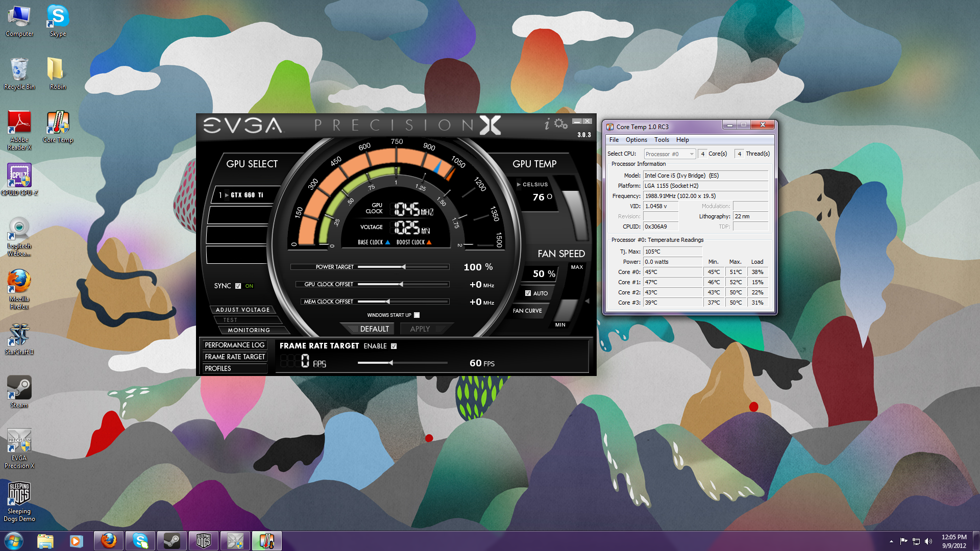Open the EVGA Precision info icon

tap(547, 124)
